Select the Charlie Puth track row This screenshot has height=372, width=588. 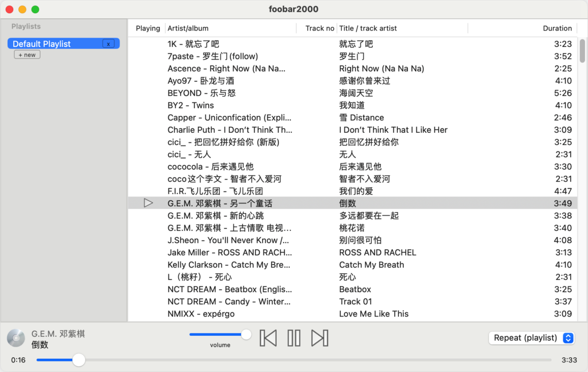(x=352, y=130)
